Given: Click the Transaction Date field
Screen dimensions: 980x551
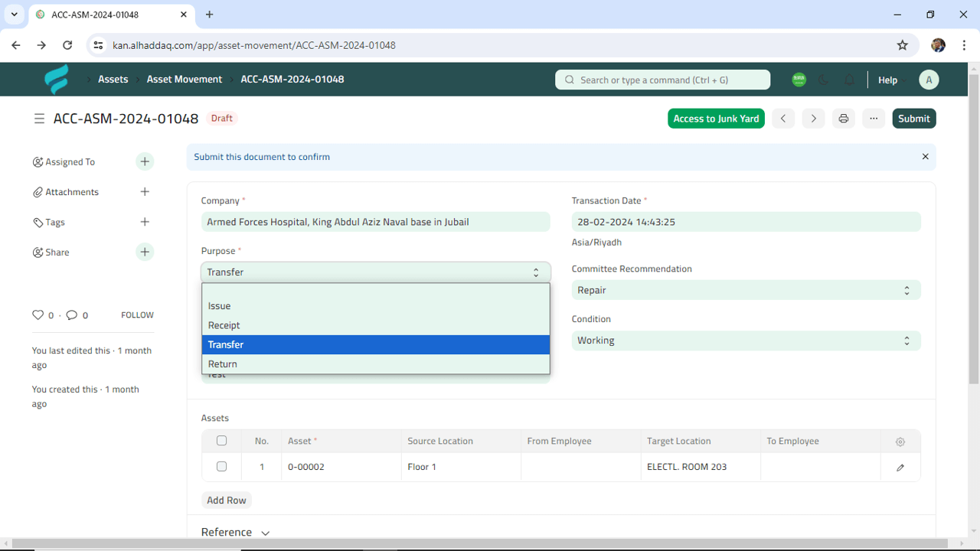Looking at the screenshot, I should (x=746, y=222).
